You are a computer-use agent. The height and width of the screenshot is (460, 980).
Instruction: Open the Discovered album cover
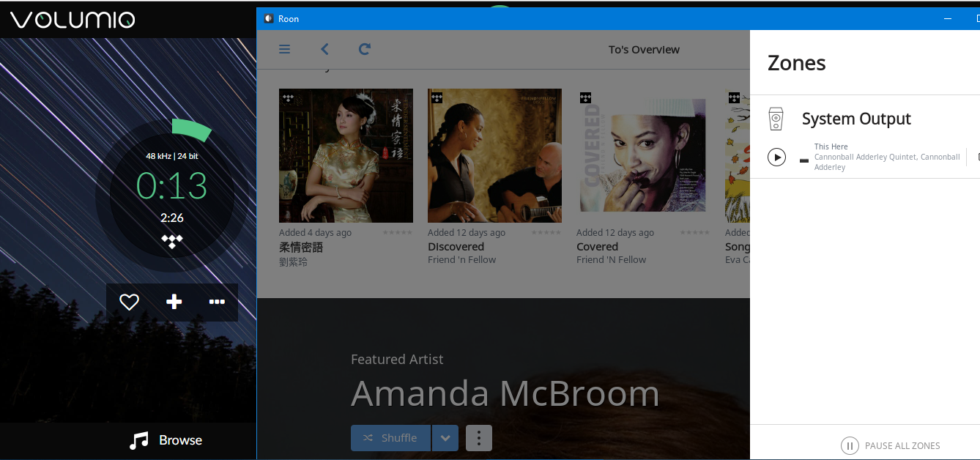[494, 155]
